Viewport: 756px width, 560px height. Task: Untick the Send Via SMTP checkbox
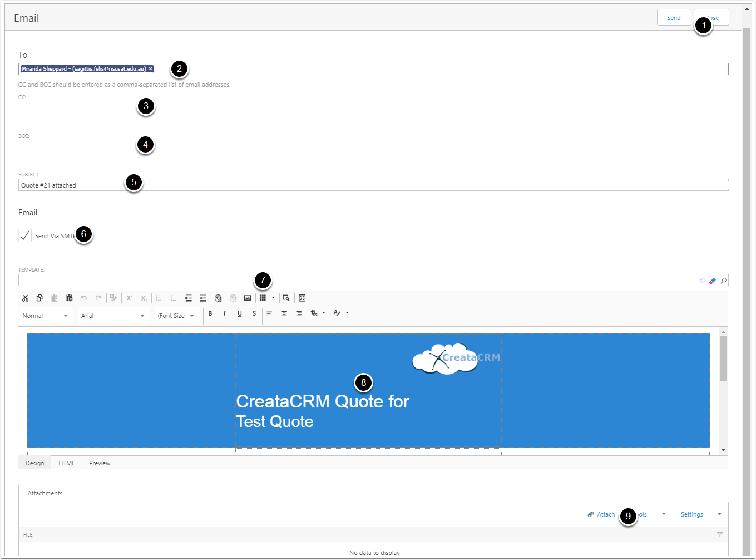25,235
